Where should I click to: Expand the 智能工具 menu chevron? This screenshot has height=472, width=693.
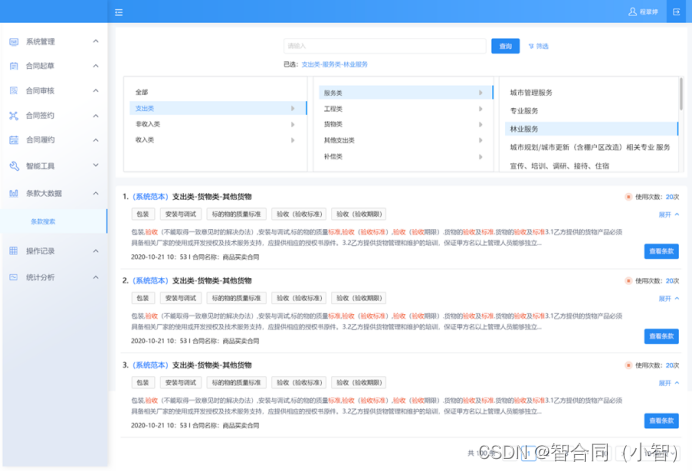click(x=95, y=165)
